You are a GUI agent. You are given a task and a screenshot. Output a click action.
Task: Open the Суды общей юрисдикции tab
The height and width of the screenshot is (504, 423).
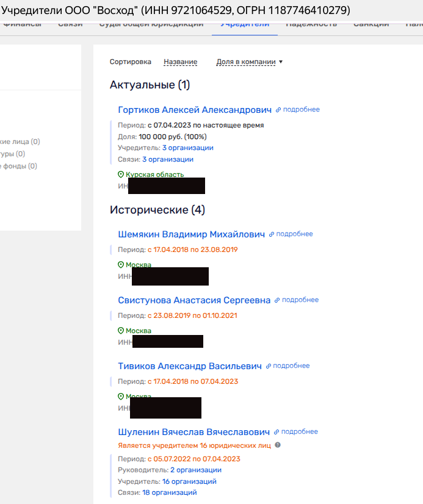(x=151, y=24)
